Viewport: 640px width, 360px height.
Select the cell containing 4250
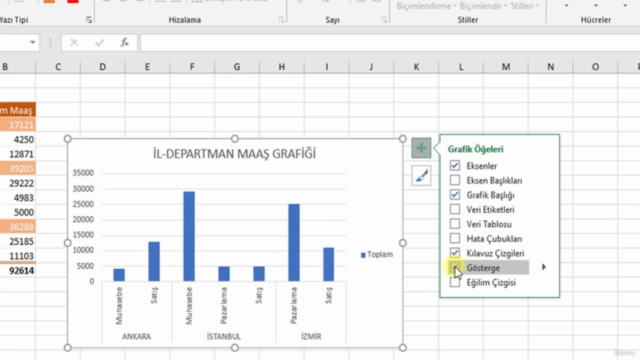point(18,140)
